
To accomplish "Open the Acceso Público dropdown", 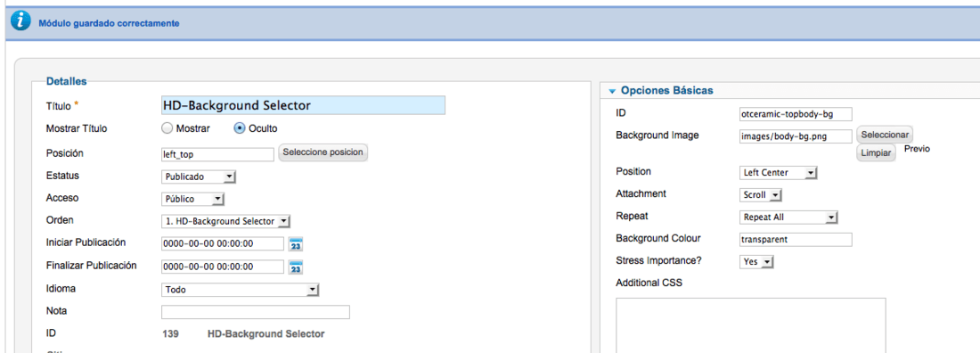I will (192, 199).
